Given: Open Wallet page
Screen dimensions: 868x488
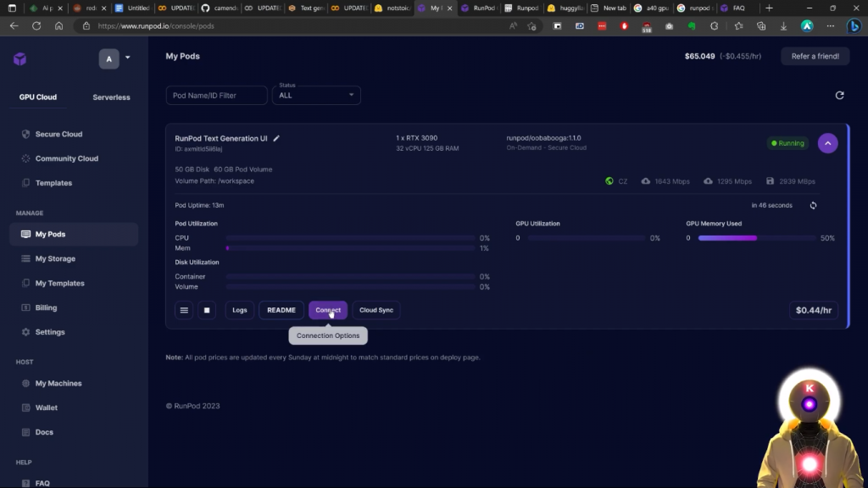Looking at the screenshot, I should coord(47,408).
